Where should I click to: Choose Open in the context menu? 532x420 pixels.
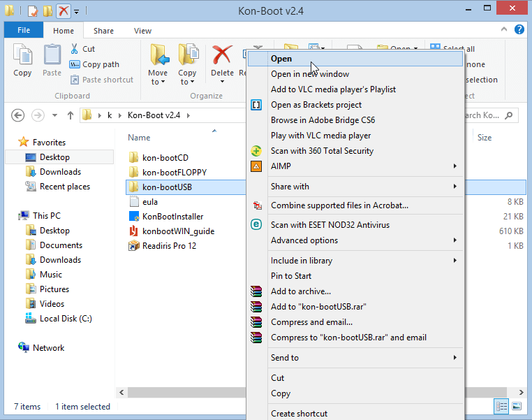tap(355, 59)
